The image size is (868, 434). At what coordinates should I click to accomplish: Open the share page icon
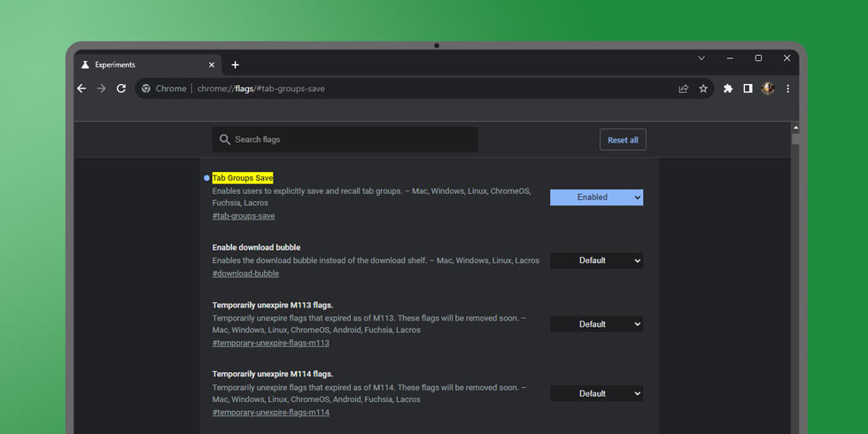(x=684, y=89)
